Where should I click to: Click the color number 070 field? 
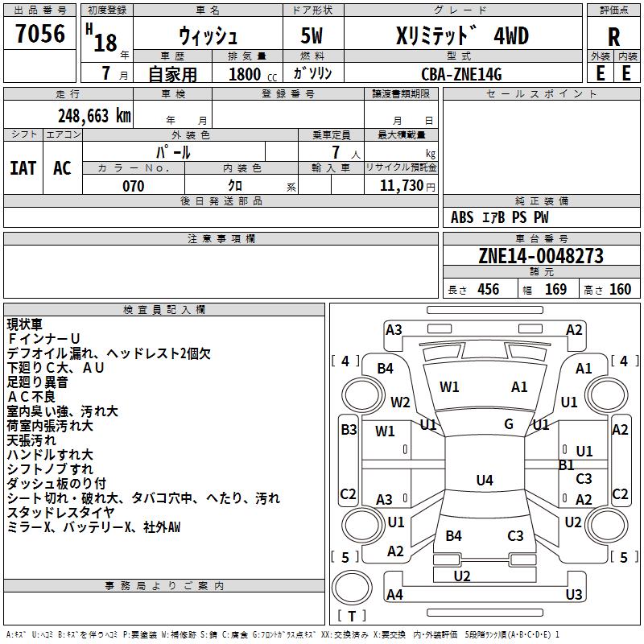coord(134,185)
